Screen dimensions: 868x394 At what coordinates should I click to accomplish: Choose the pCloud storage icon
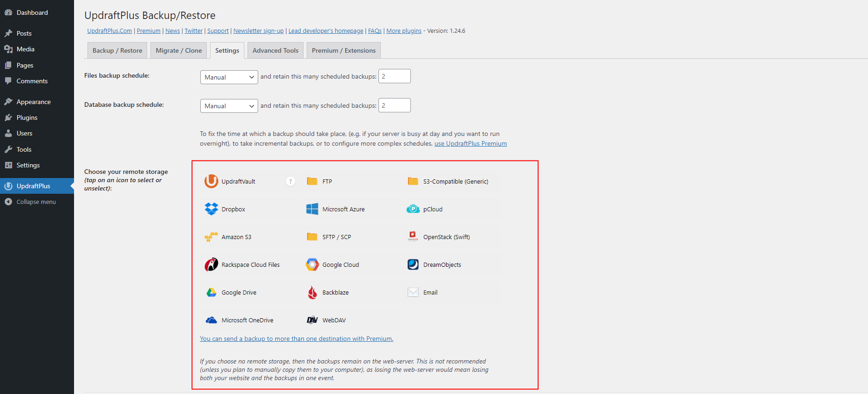coord(413,209)
